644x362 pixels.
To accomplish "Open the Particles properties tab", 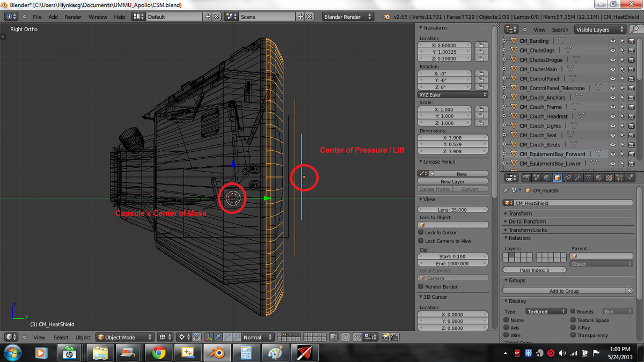I will click(x=619, y=178).
